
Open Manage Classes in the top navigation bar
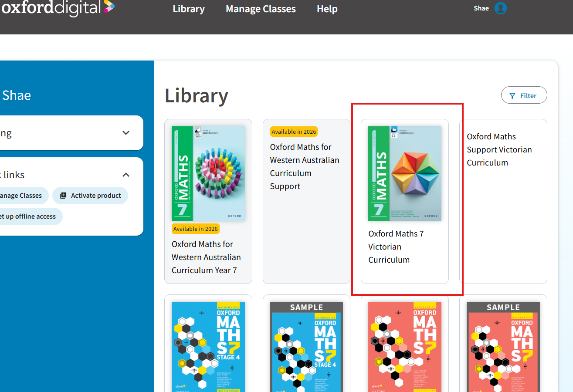coord(261,9)
